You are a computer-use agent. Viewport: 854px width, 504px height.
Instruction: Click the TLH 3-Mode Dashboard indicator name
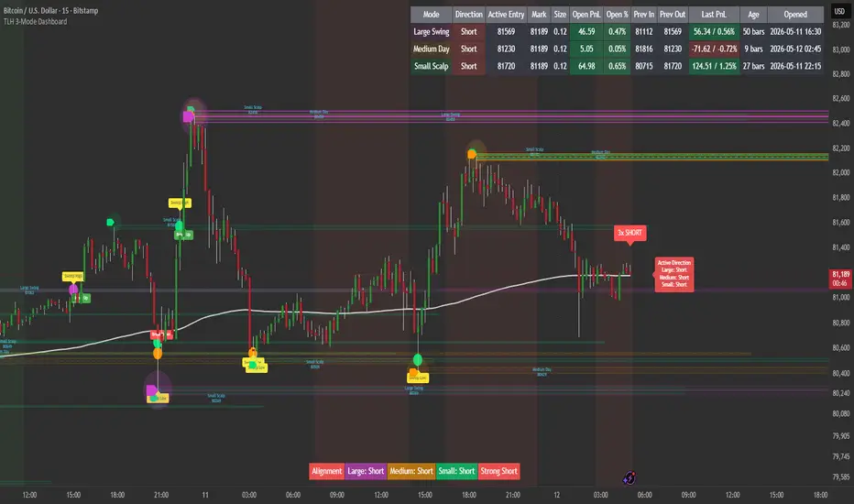click(x=36, y=21)
